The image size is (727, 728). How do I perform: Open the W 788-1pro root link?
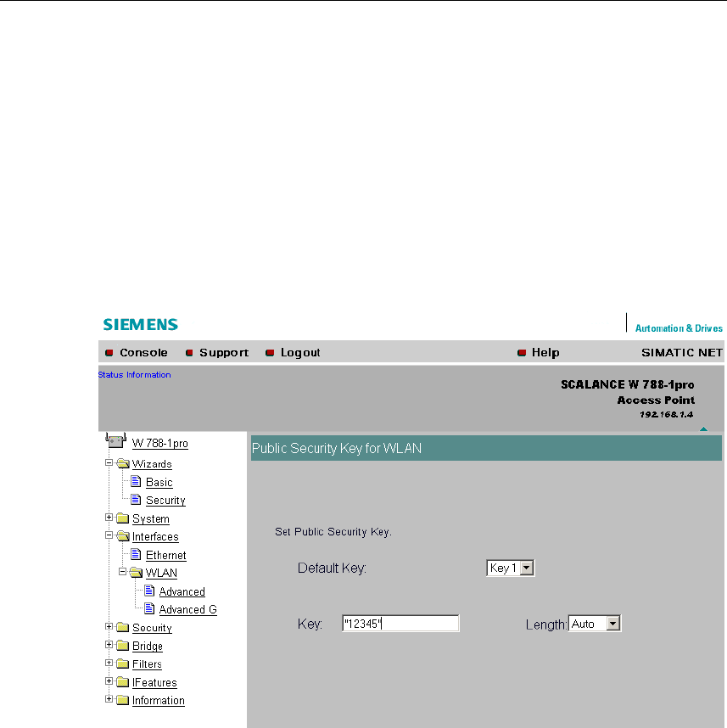click(159, 444)
